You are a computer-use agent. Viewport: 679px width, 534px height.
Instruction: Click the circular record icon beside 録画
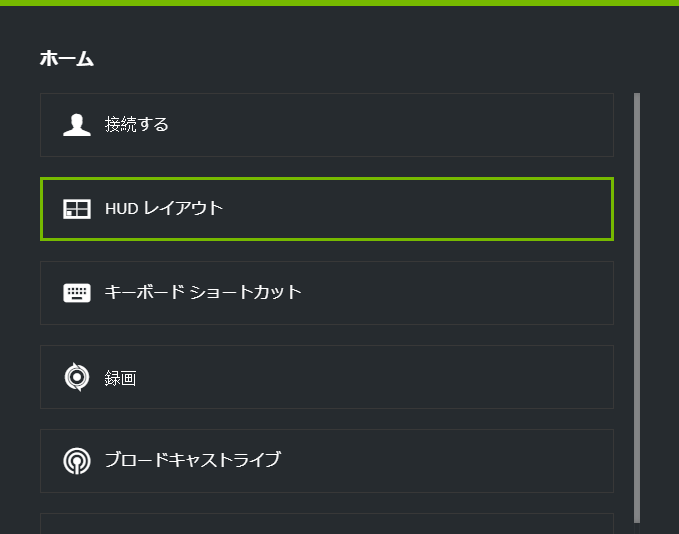point(77,377)
